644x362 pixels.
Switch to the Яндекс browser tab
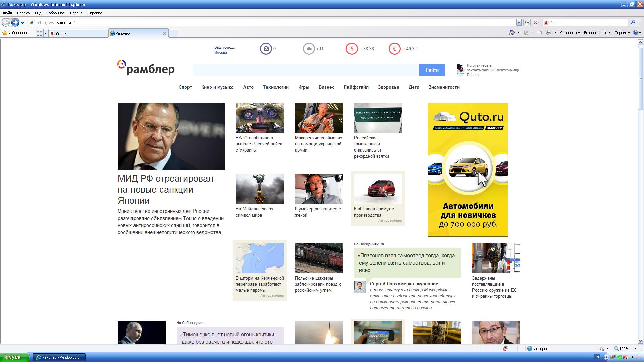[78, 33]
